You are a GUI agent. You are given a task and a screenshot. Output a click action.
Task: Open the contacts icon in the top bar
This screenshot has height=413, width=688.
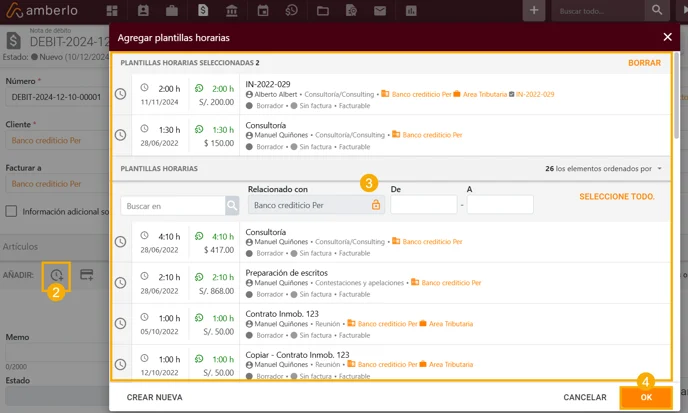[x=143, y=11]
